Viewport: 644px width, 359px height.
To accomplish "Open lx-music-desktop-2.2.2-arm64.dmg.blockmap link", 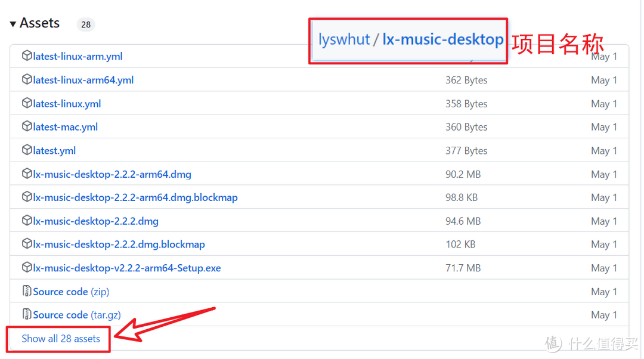I will click(x=135, y=197).
